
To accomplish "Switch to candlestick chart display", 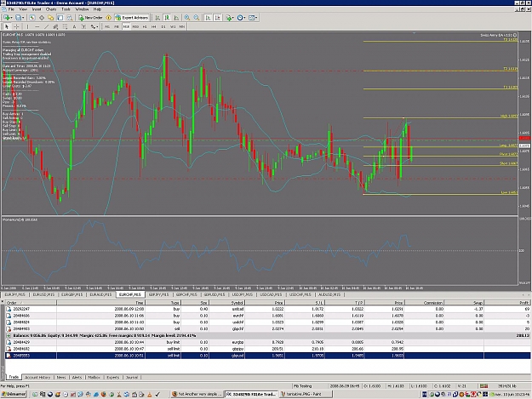I will click(167, 18).
